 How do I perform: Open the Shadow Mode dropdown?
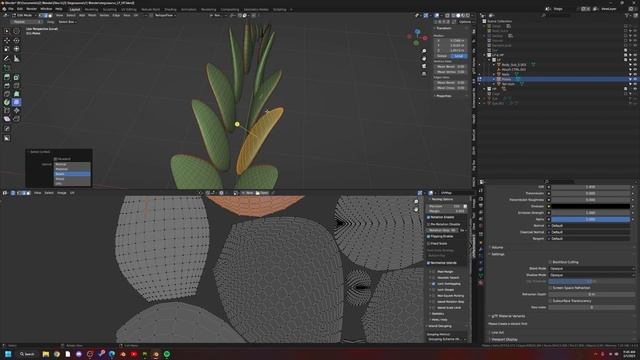(x=592, y=275)
